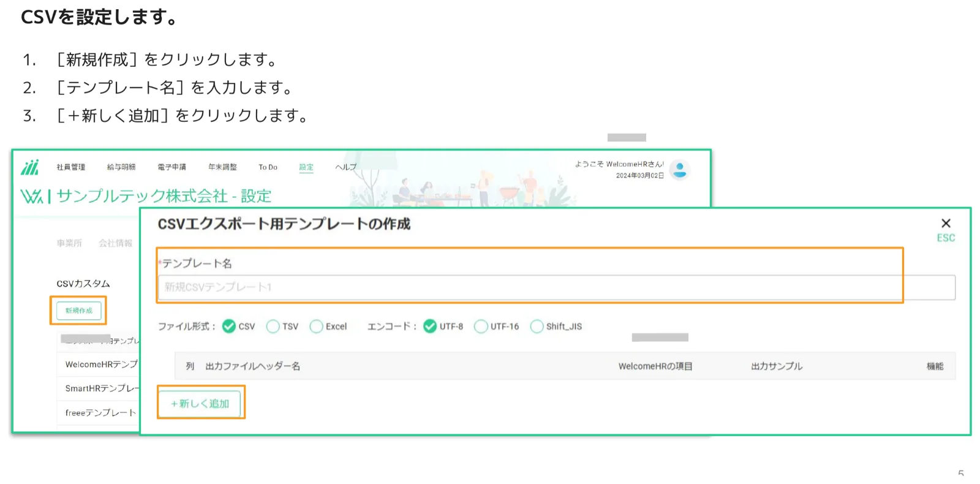Select UTF-8 encoding radio
This screenshot has width=980, height=484.
pos(430,326)
